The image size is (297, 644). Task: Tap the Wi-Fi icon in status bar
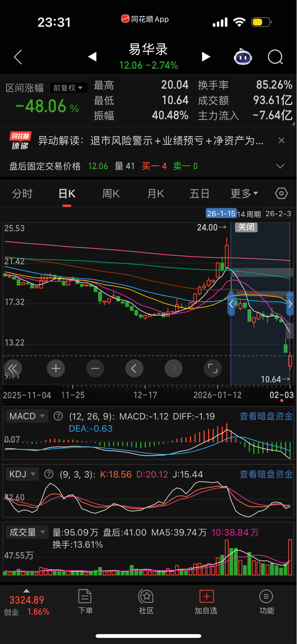click(x=239, y=22)
